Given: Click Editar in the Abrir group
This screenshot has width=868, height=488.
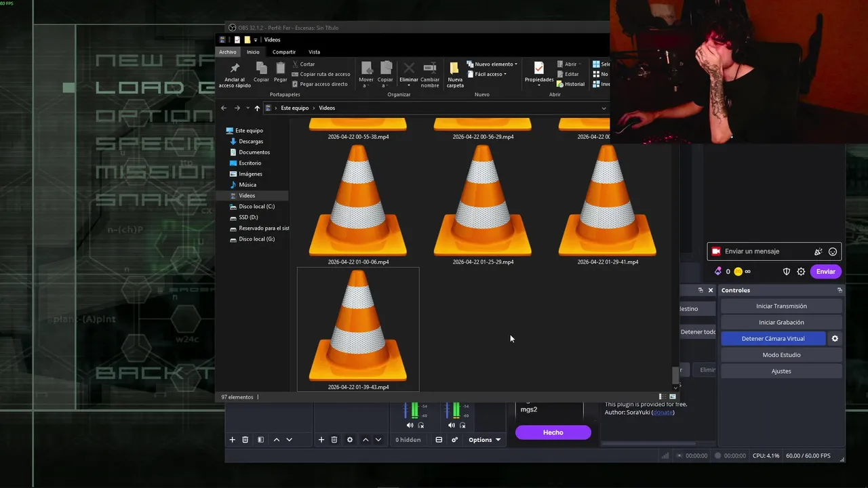Looking at the screenshot, I should point(568,74).
